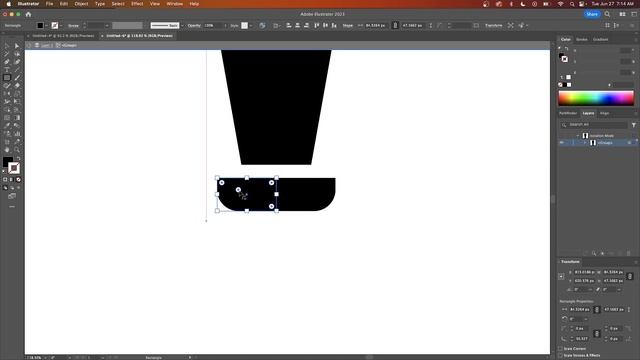Image resolution: width=640 pixels, height=360 pixels.
Task: Pick a color from the spectrum bar
Action: pyautogui.click(x=596, y=98)
